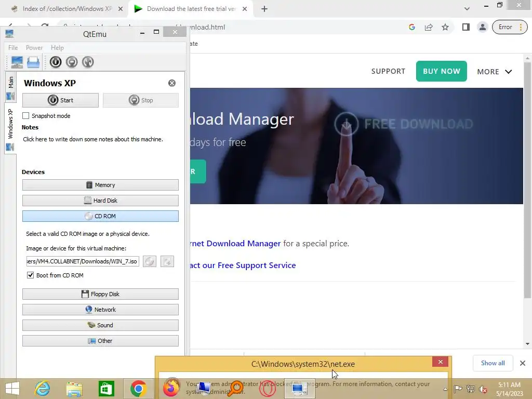Switch to the Index of /collection/Windows XP tab

[67, 9]
